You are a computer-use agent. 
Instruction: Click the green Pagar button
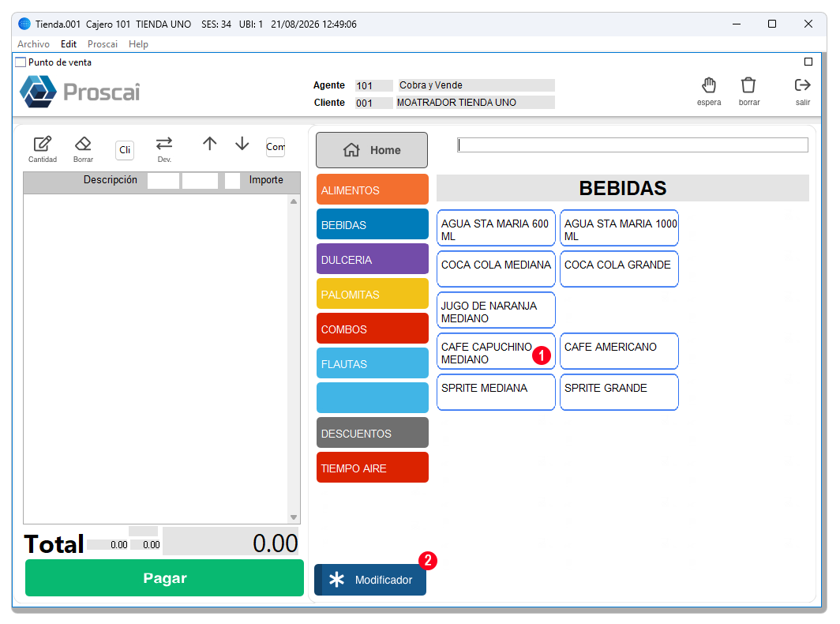(x=164, y=578)
